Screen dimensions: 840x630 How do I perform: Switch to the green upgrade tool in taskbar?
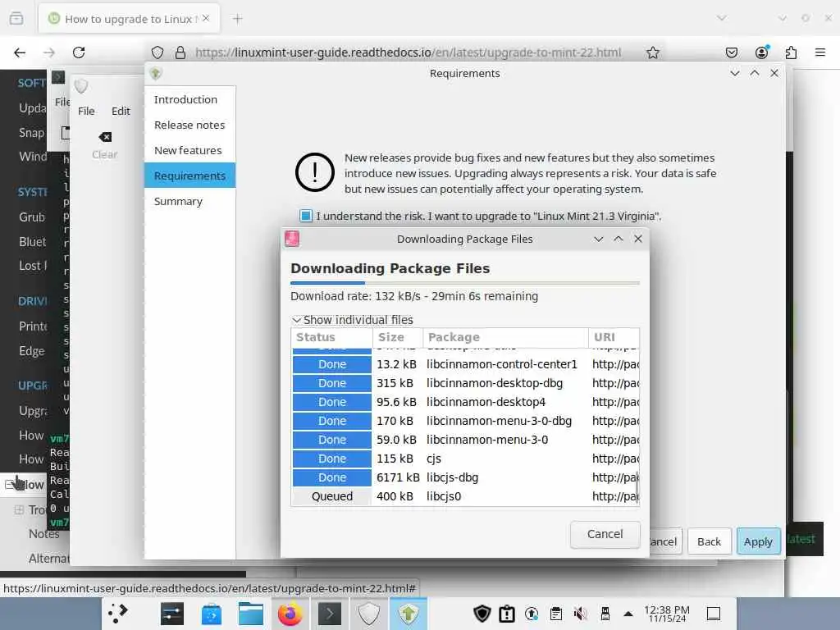pos(409,614)
